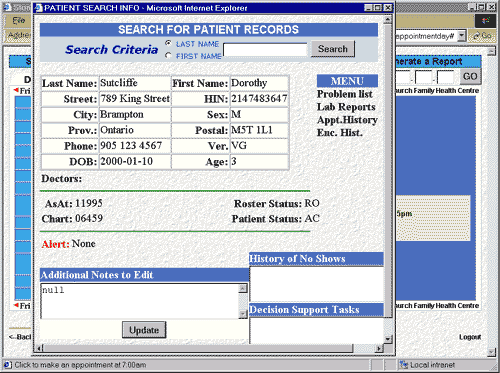The height and width of the screenshot is (373, 500).
Task: Click the popup horizontal scrollbar left arrow
Action: (x=39, y=349)
